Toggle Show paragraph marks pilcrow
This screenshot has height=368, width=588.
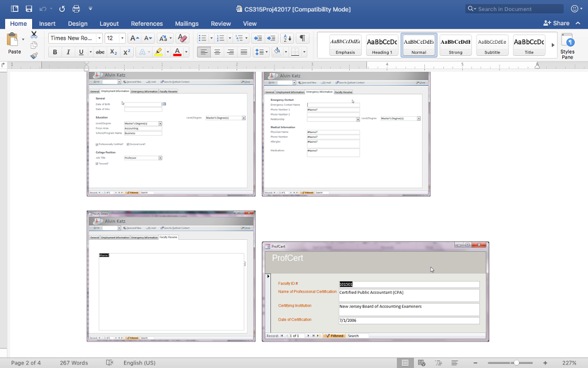pyautogui.click(x=302, y=38)
